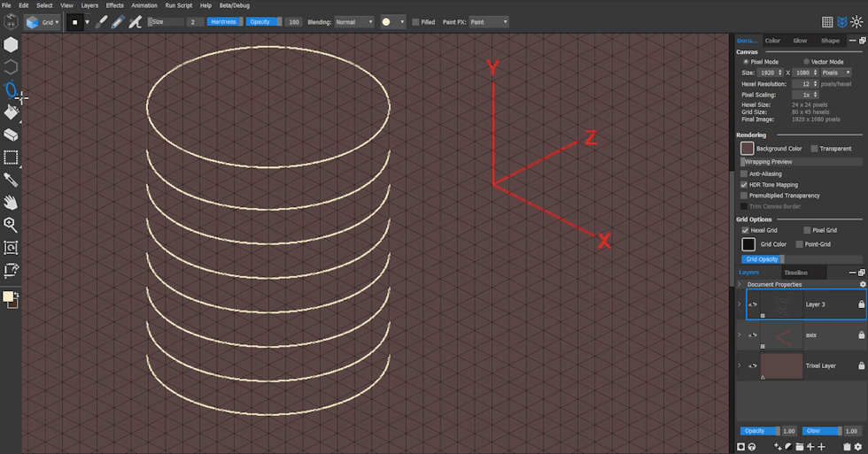Choose the rectangular marquee selection tool
Image resolution: width=868 pixels, height=454 pixels.
(x=11, y=158)
